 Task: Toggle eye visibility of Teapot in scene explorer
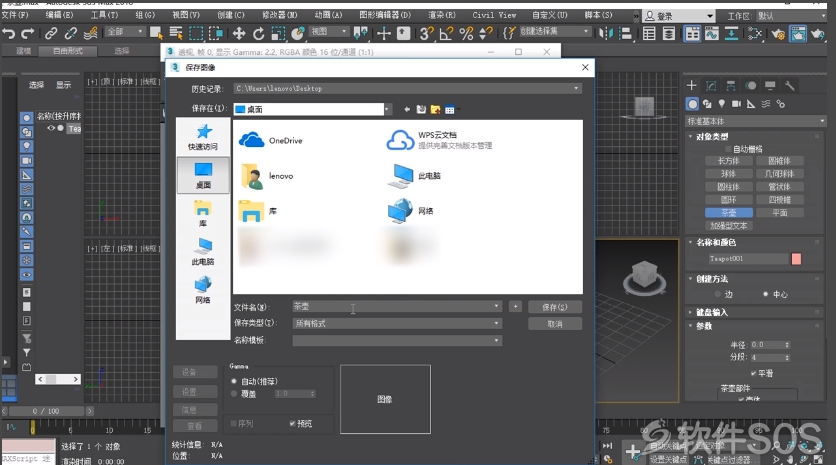(51, 128)
